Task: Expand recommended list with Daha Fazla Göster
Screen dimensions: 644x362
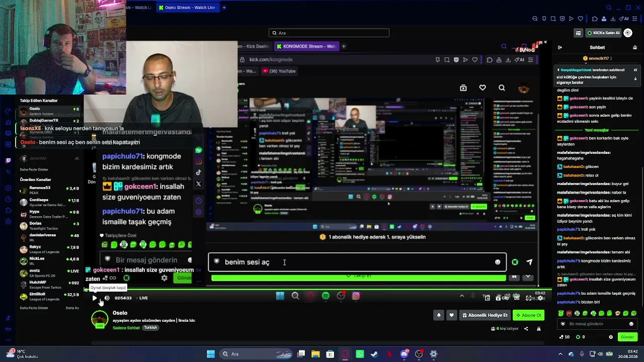Action: tap(34, 308)
